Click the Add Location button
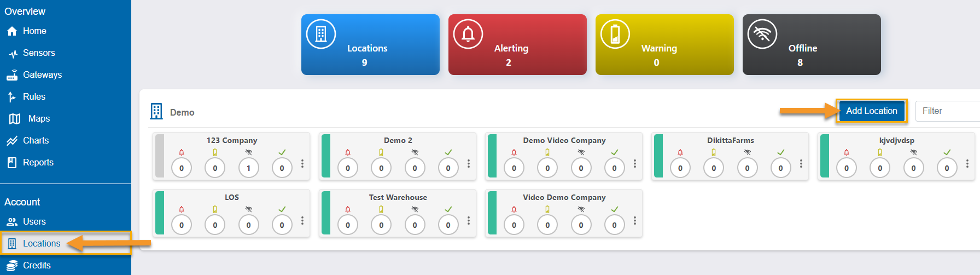 872,111
